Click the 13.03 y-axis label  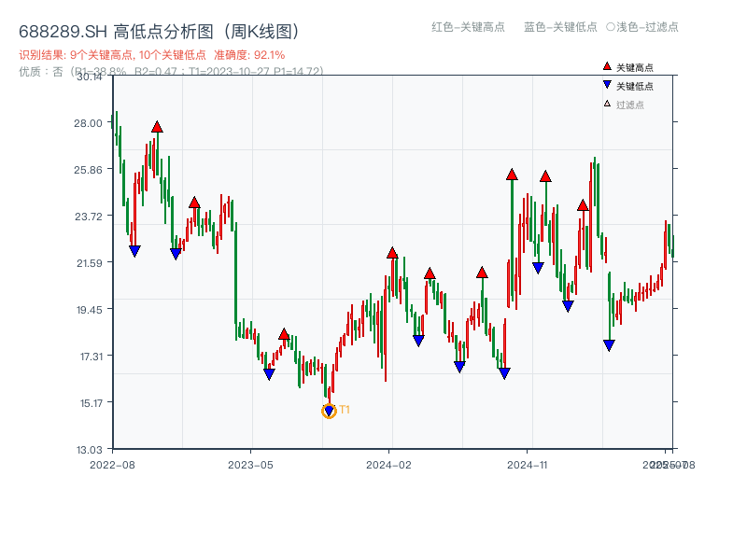(x=90, y=450)
